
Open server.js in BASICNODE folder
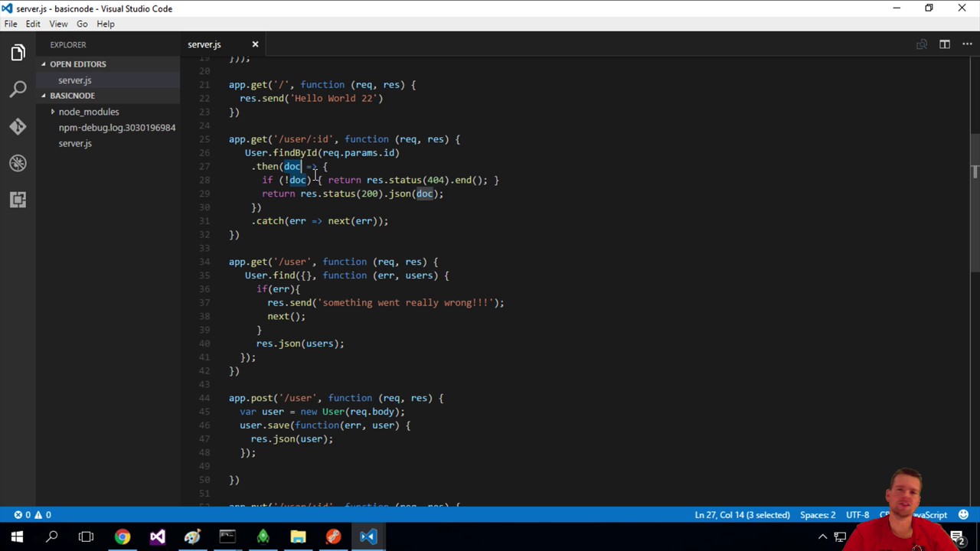coord(75,144)
